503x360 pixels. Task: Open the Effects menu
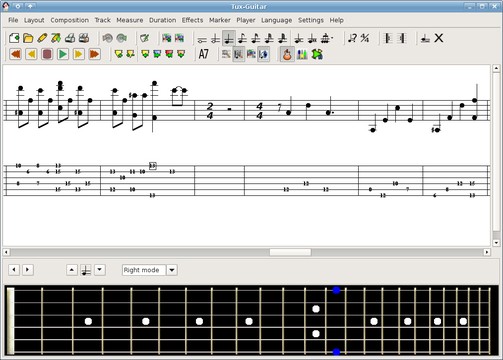click(192, 20)
